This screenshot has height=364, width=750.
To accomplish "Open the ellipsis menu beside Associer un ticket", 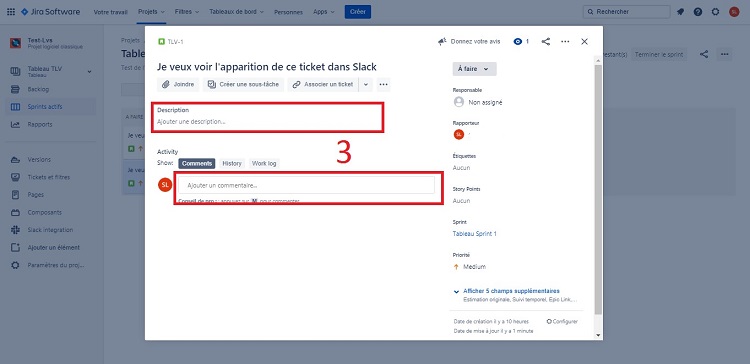I will [x=383, y=85].
